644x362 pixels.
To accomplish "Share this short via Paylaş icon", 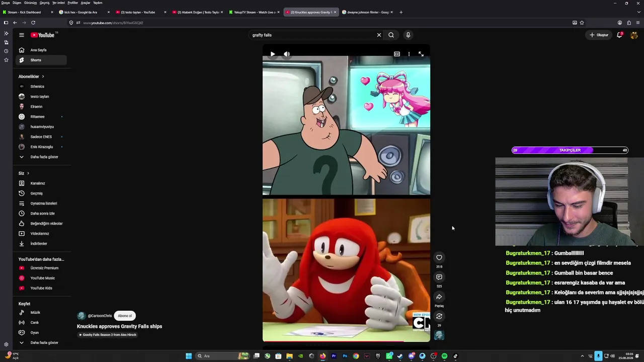I will coord(439,297).
